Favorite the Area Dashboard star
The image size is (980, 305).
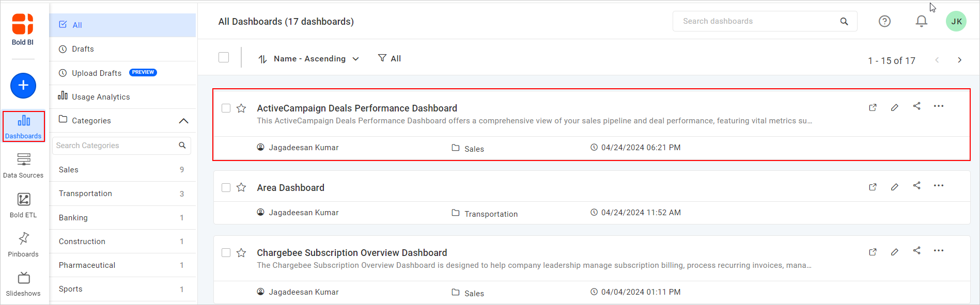pyautogui.click(x=241, y=187)
